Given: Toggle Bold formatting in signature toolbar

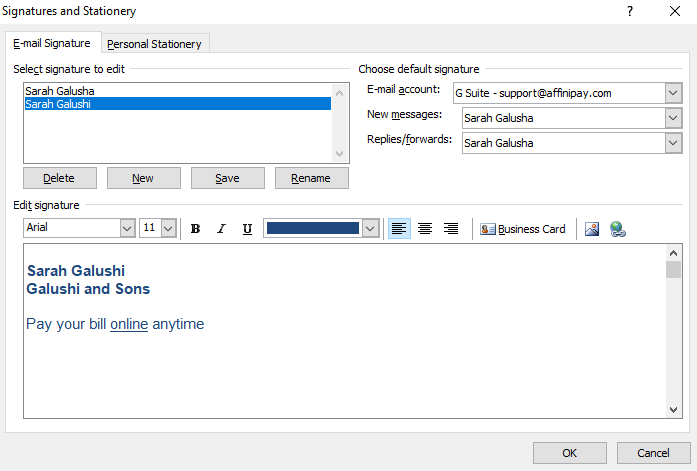Looking at the screenshot, I should pyautogui.click(x=196, y=229).
